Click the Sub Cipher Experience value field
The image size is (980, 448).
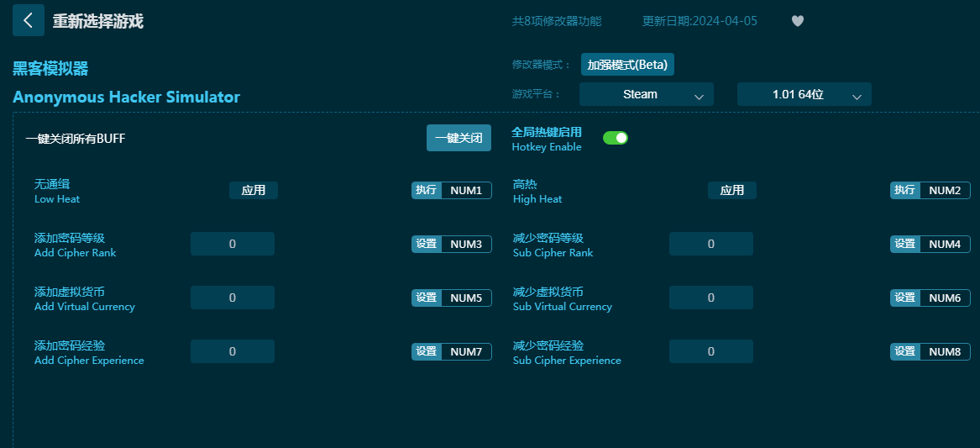tap(711, 351)
